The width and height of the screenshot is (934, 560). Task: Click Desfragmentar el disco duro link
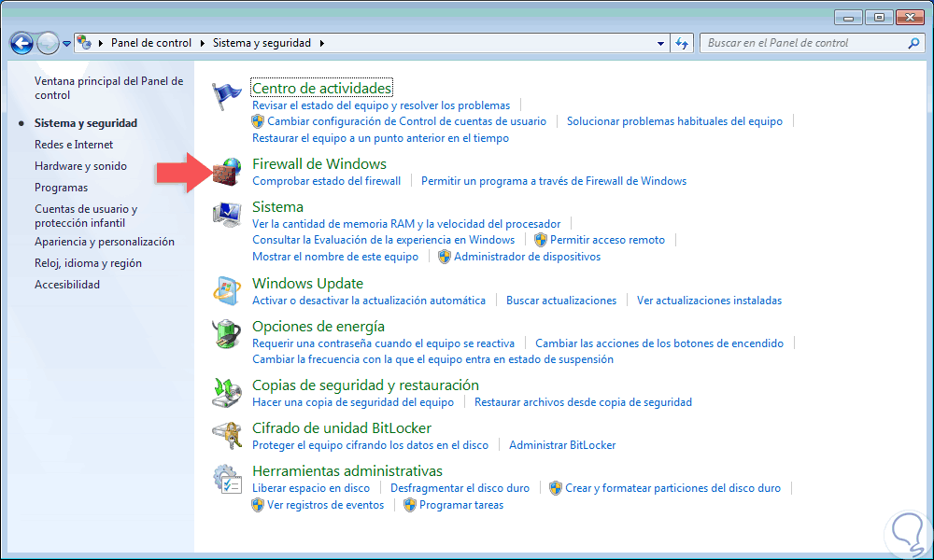[x=460, y=488]
